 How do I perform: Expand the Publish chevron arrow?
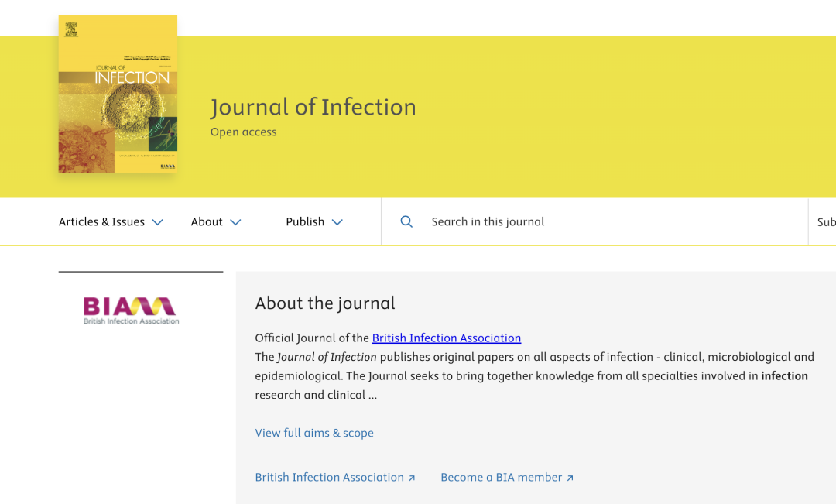click(337, 222)
